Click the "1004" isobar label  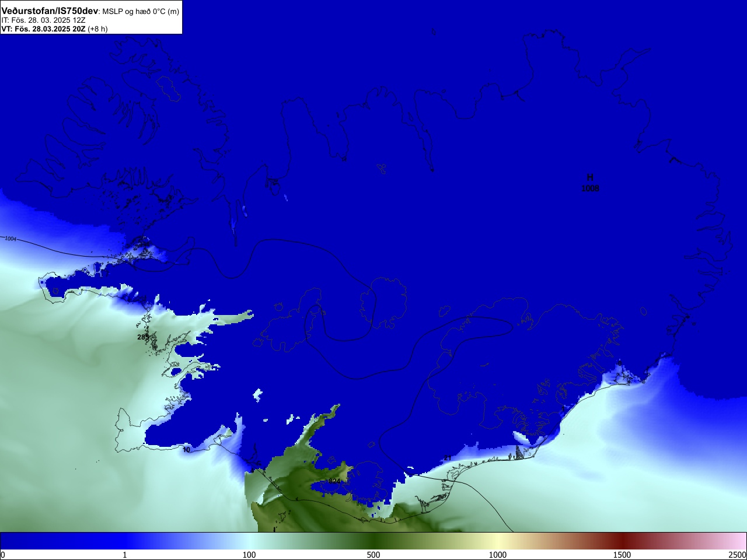click(x=11, y=239)
